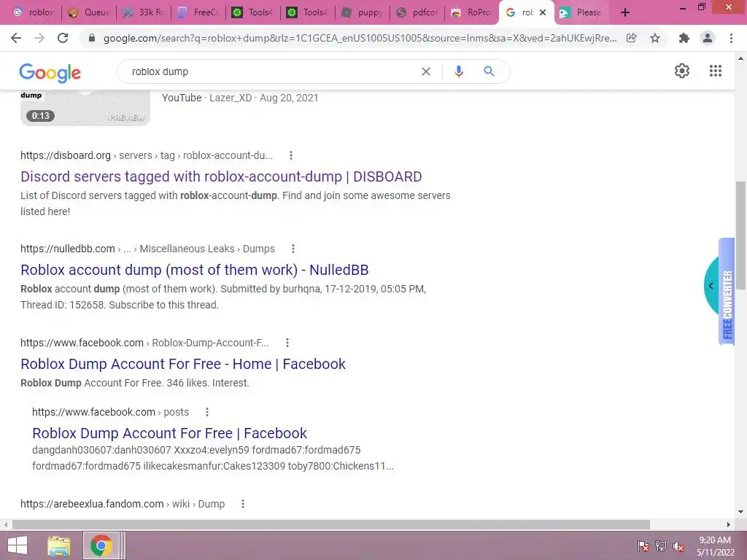Image resolution: width=747 pixels, height=560 pixels.
Task: Click the 'roblox dump' search input field
Action: pyautogui.click(x=271, y=71)
